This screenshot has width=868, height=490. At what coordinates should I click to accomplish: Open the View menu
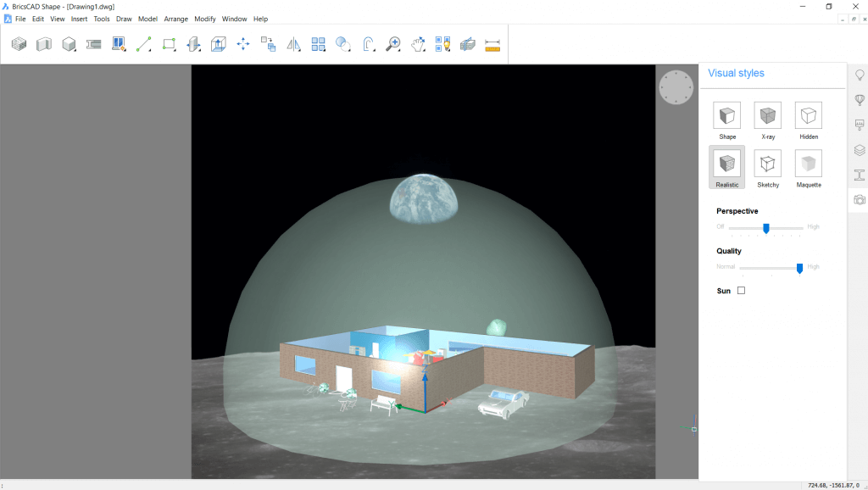(x=58, y=19)
